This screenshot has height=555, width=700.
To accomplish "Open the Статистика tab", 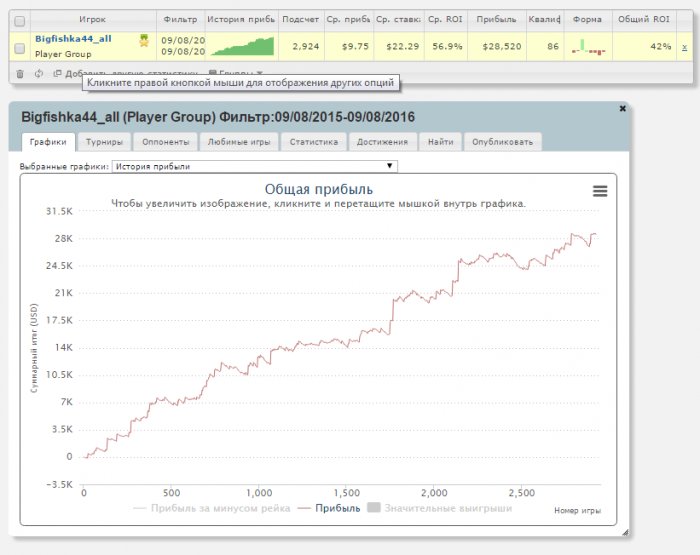I will 313,142.
